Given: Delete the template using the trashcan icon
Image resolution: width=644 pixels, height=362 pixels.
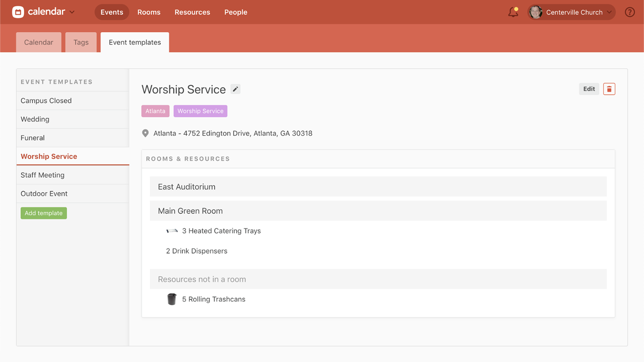Looking at the screenshot, I should 609,89.
